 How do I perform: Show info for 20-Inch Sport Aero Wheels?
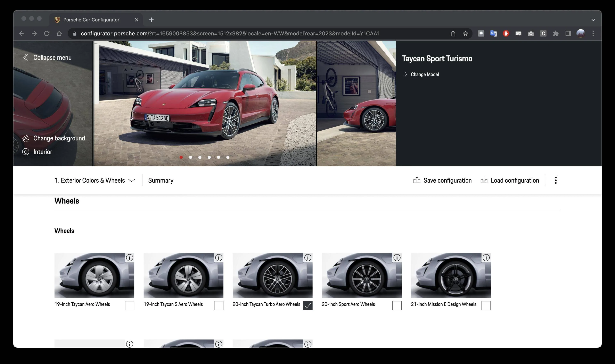pyautogui.click(x=397, y=258)
